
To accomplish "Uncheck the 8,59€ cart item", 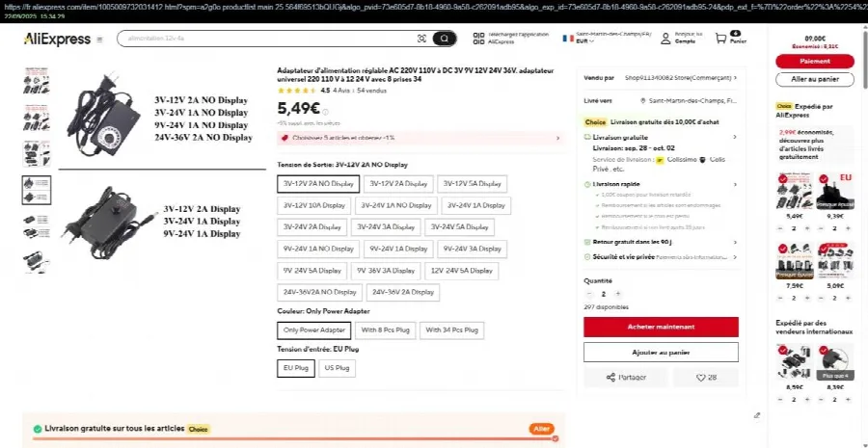I will [x=782, y=350].
